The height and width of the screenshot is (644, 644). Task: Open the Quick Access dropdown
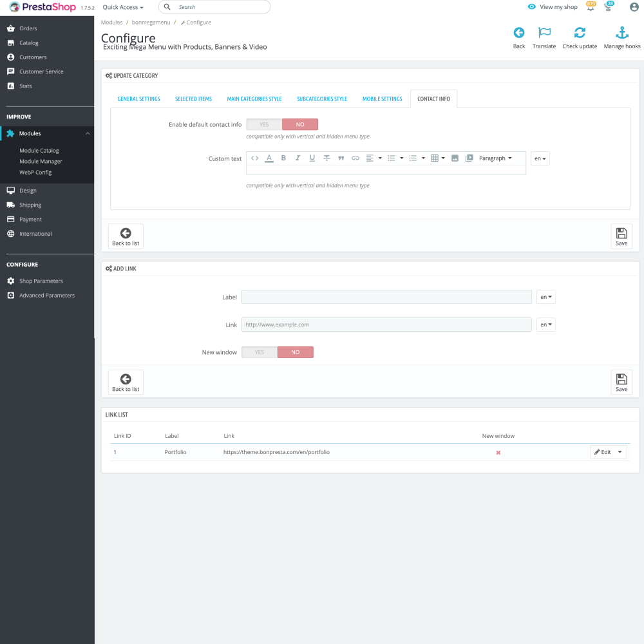[122, 7]
